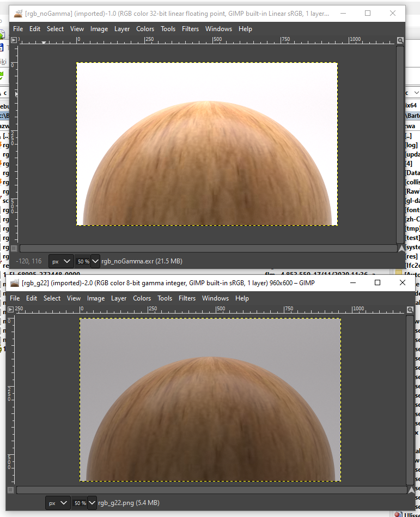420x517 pixels.
Task: Click navigation icon in EXR window bottom-right corner
Action: coord(401,248)
